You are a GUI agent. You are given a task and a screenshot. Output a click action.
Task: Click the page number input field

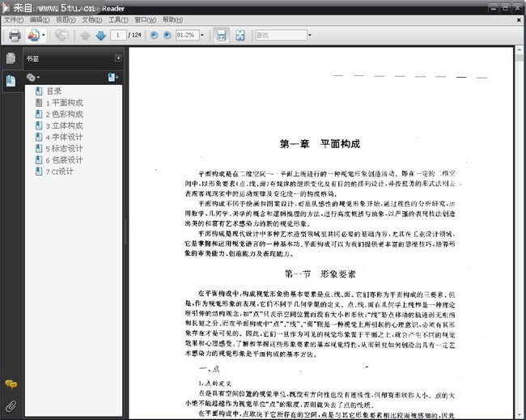(x=120, y=36)
